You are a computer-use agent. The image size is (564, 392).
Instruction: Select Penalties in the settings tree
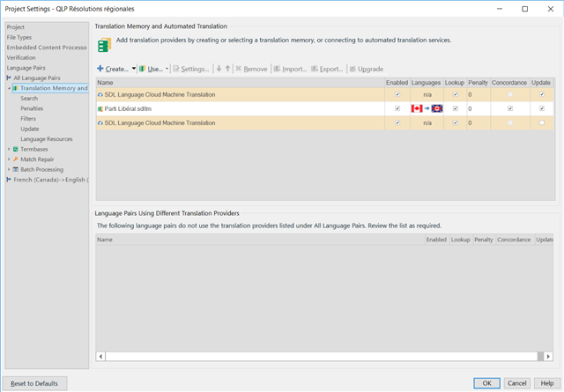pos(32,108)
